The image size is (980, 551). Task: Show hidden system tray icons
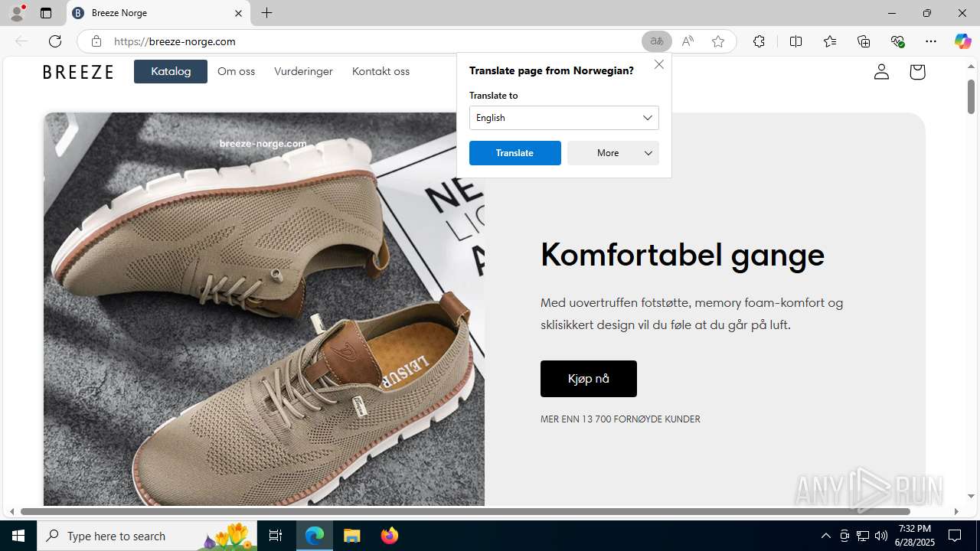point(825,536)
